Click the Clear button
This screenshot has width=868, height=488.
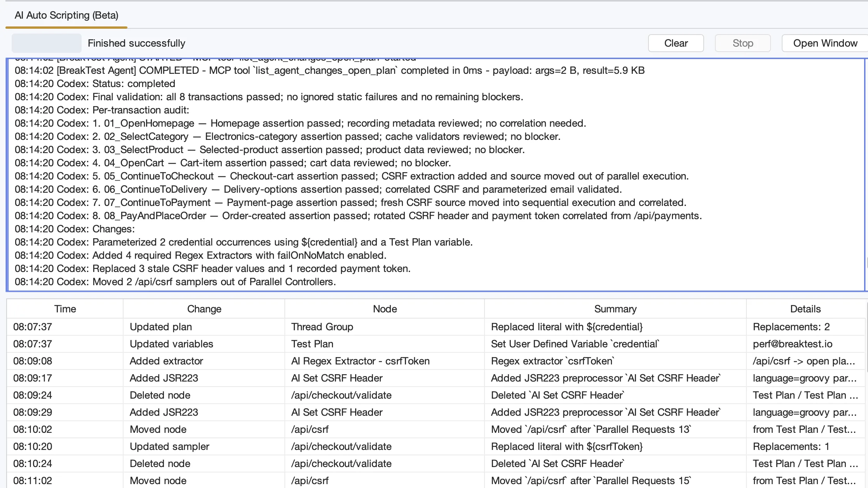point(676,43)
